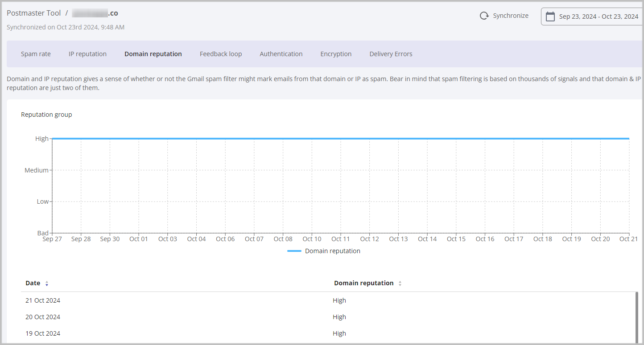Sort by Date column arrows
644x345 pixels.
pyautogui.click(x=47, y=283)
